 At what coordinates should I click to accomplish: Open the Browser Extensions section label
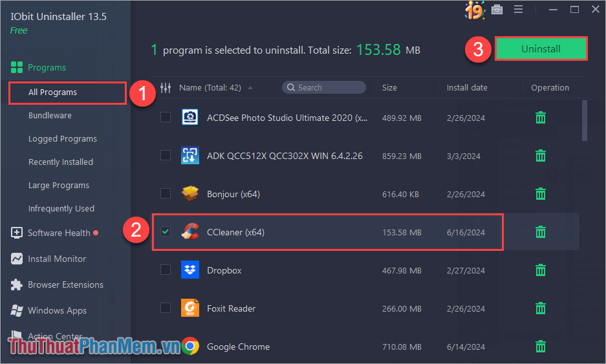click(66, 284)
